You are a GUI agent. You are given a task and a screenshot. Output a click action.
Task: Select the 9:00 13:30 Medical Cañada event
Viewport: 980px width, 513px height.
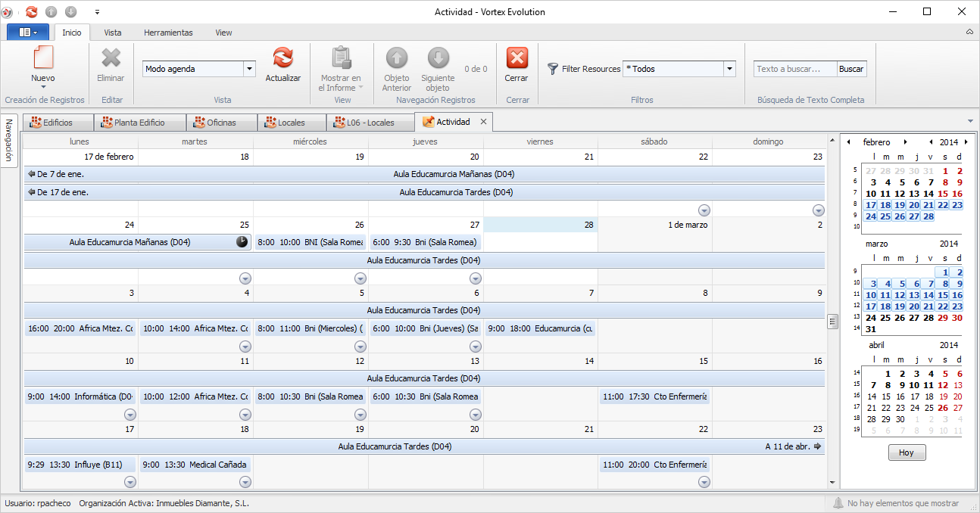[x=195, y=465]
